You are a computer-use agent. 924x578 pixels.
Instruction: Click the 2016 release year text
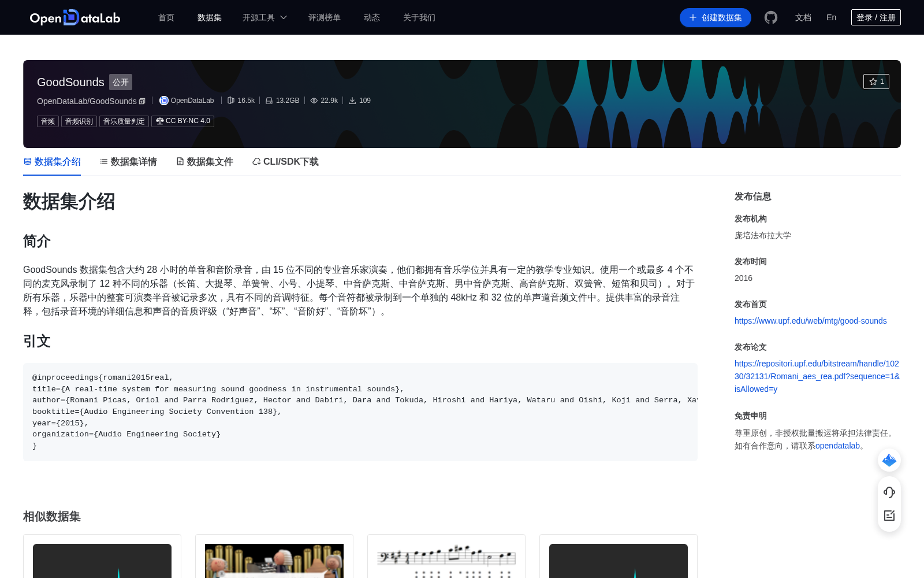(x=743, y=278)
